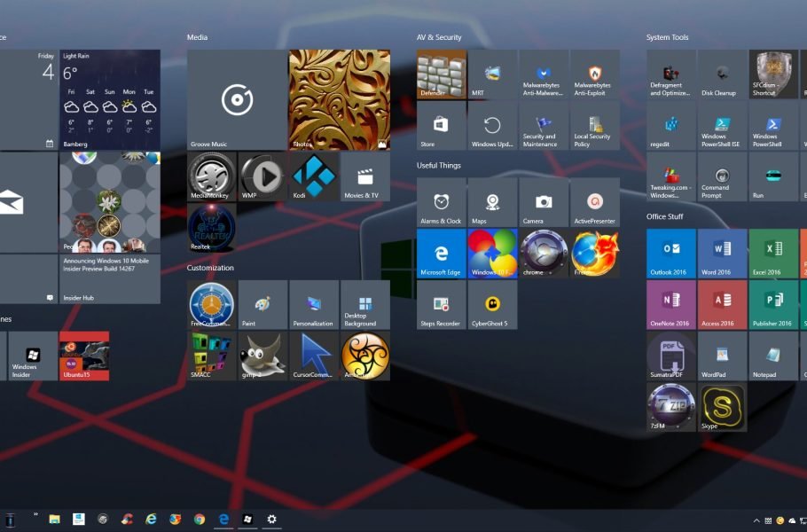
Task: Launch OneNote 2016 tile
Action: [x=671, y=305]
